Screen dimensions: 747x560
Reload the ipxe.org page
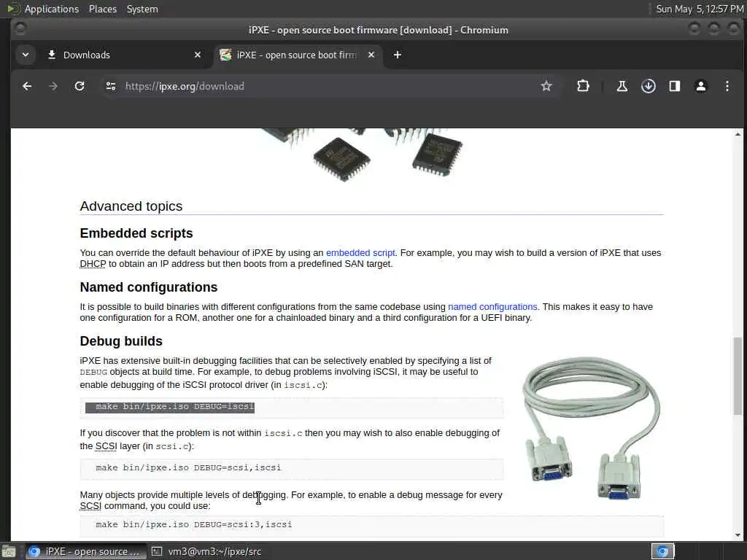(x=80, y=86)
